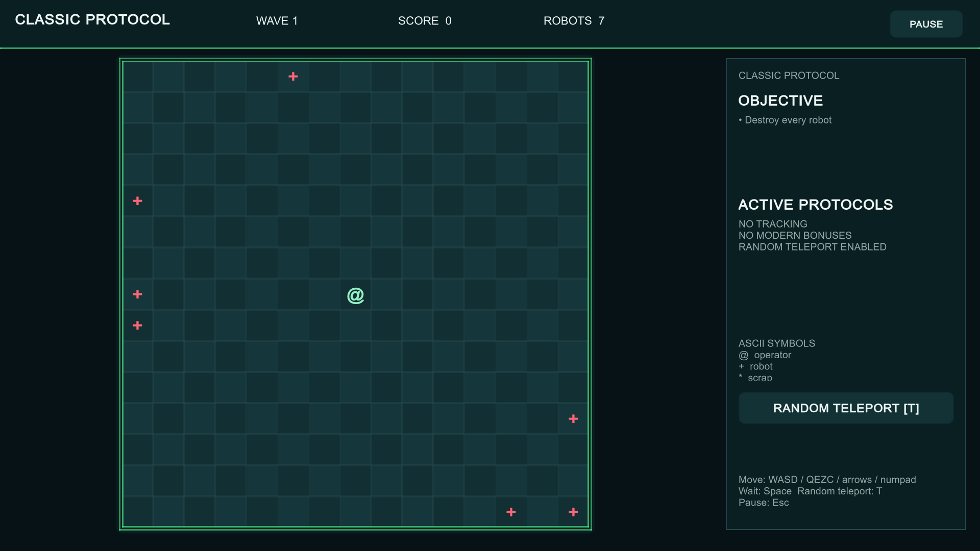Activate RANDOM TELEPORT [T] button
Screen dimensions: 980x551
click(x=846, y=408)
